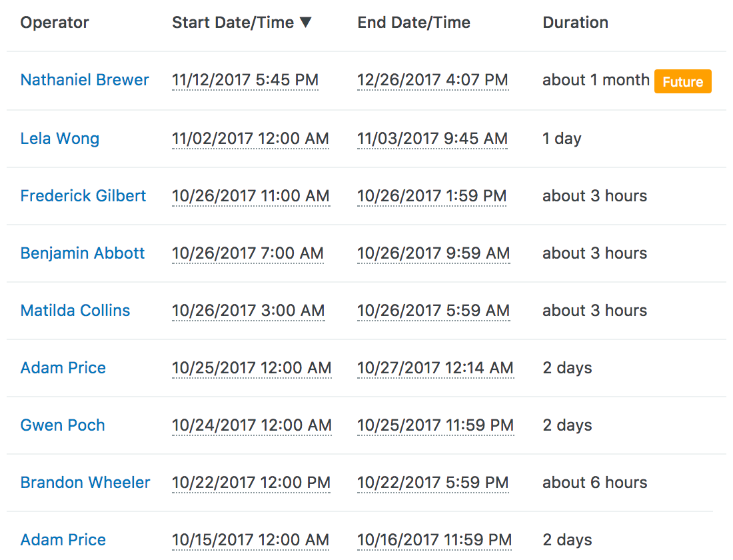Open Matilda Collins operator link

(75, 311)
